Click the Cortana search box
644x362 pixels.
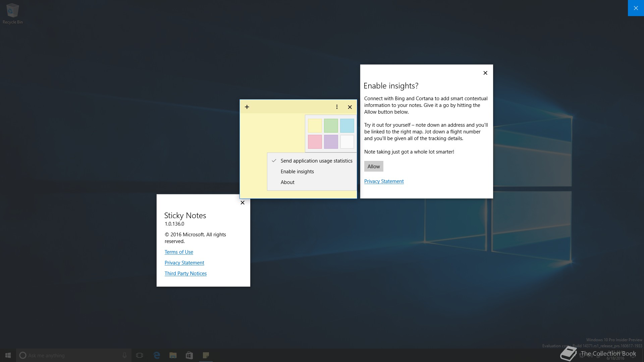pos(74,355)
